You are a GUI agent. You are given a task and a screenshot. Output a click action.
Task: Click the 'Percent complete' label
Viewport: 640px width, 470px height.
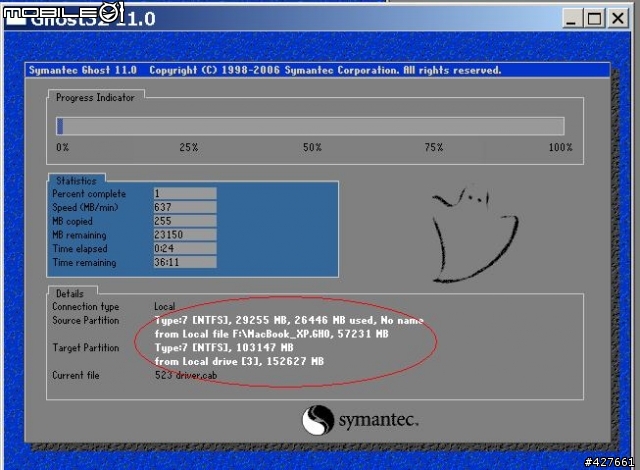click(89, 194)
